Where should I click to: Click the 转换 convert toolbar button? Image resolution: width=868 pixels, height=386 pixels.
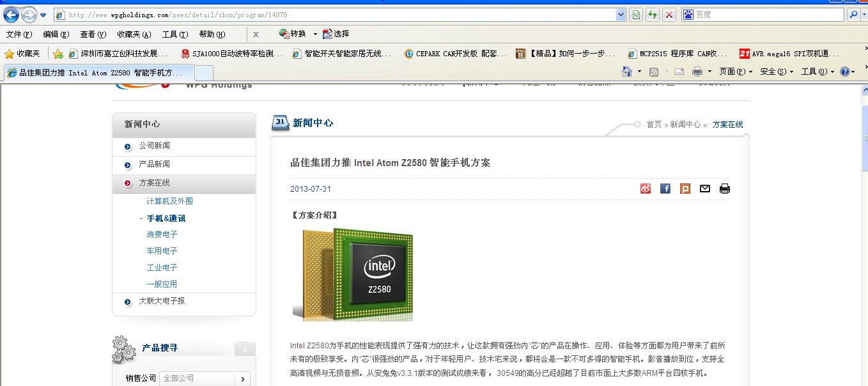point(293,34)
